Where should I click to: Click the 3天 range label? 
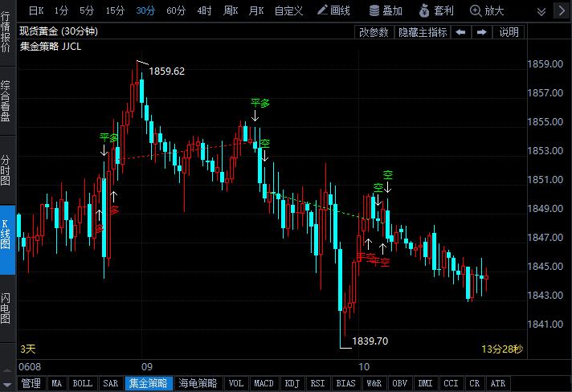pos(28,349)
